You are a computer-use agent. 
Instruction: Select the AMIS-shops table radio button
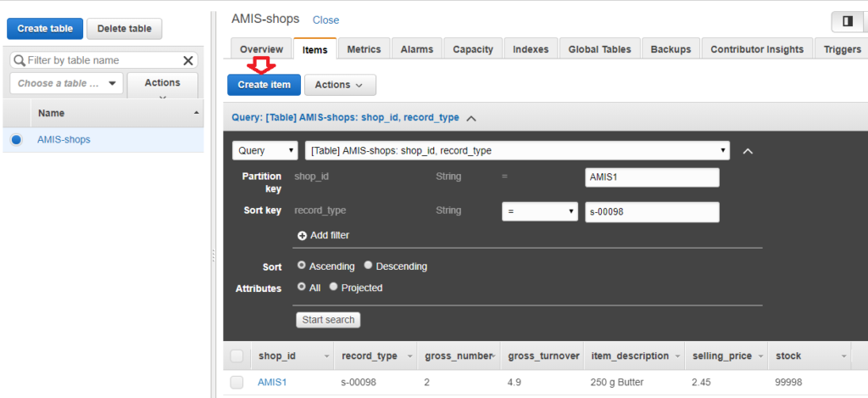tap(16, 139)
